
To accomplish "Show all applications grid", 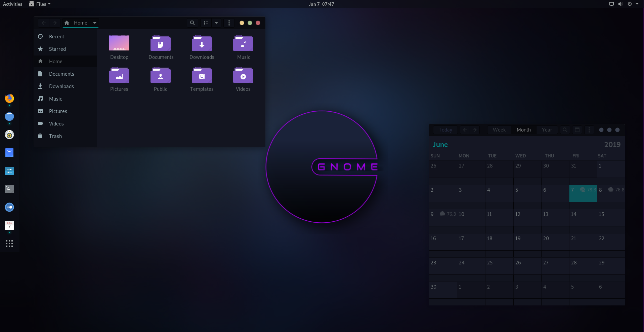I will coord(9,244).
